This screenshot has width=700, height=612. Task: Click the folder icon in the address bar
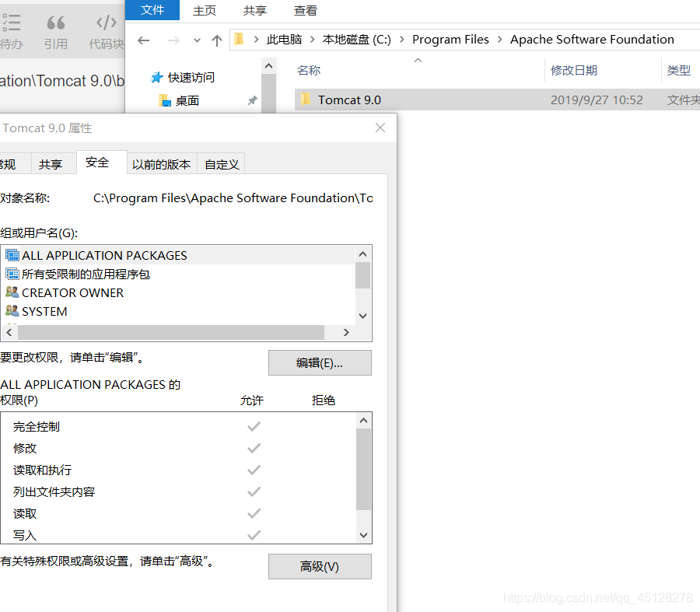(240, 40)
